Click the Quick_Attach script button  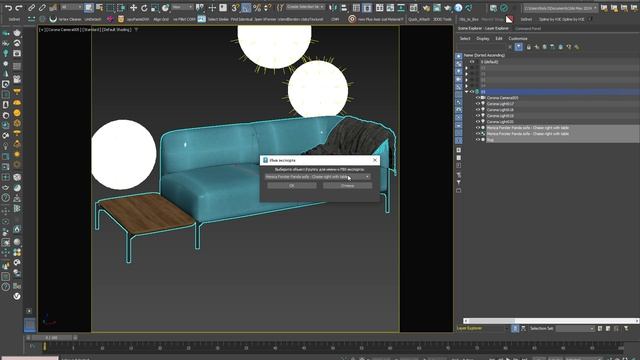418,19
